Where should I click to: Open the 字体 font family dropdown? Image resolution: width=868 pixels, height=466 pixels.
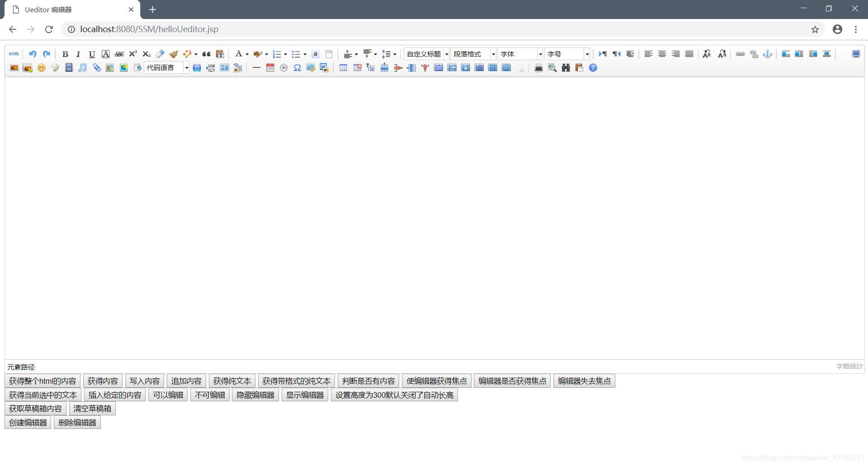[x=520, y=54]
